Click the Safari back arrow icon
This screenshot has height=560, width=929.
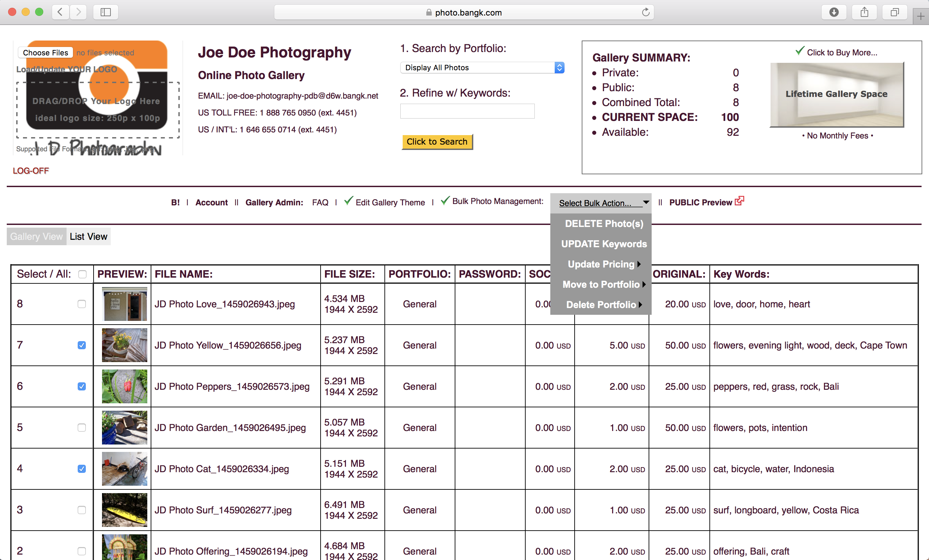click(x=60, y=12)
